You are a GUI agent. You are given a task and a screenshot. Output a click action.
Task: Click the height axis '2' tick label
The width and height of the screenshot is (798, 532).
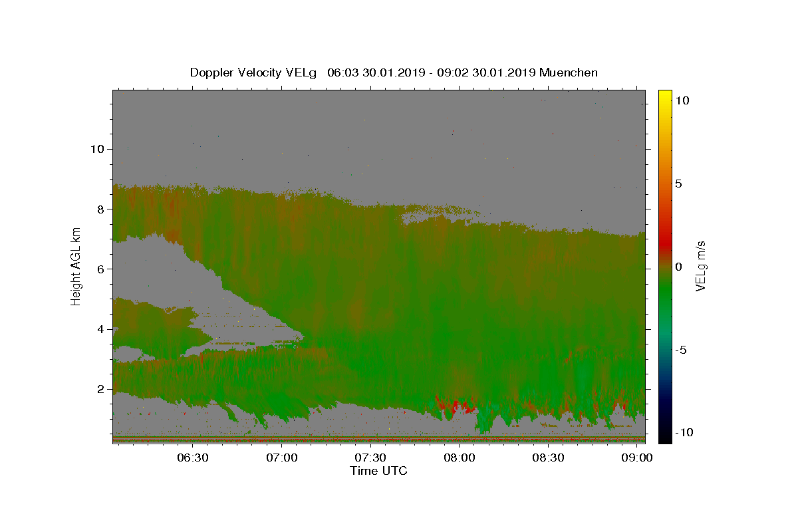click(100, 389)
